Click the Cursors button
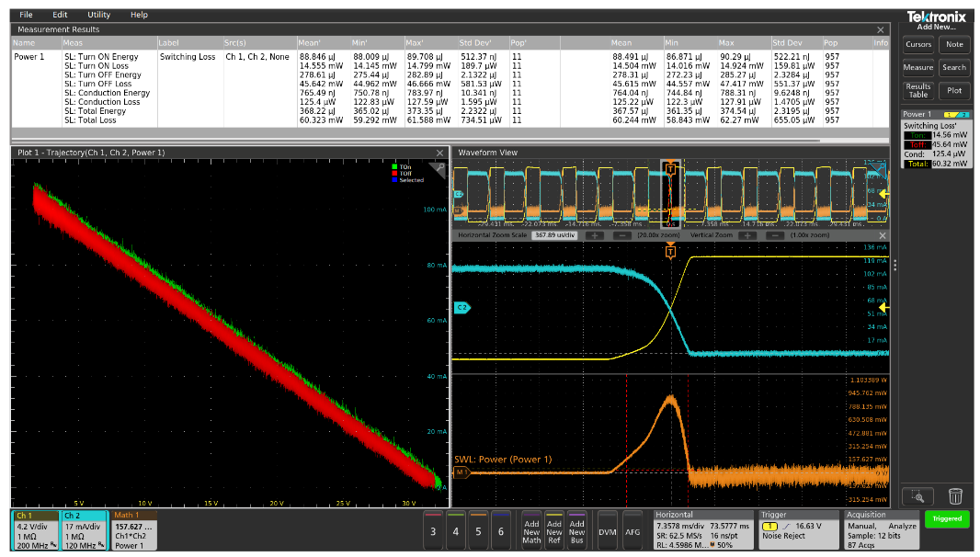980x557 pixels. click(917, 44)
